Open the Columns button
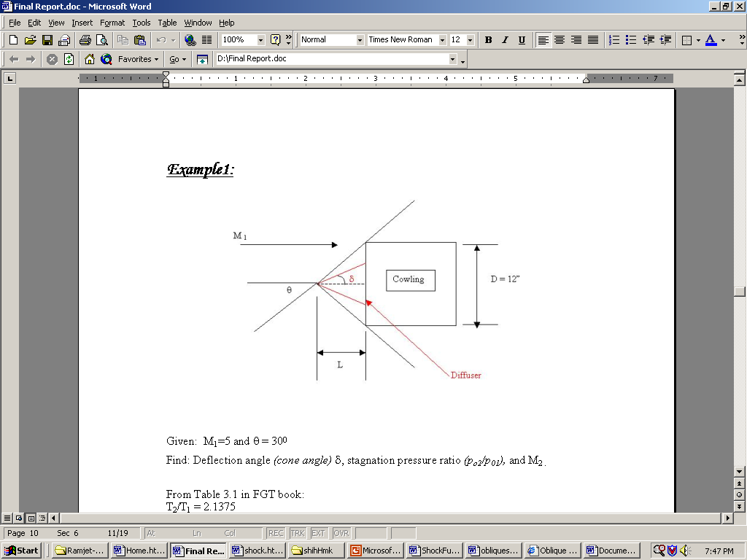The width and height of the screenshot is (747, 560). coord(206,40)
